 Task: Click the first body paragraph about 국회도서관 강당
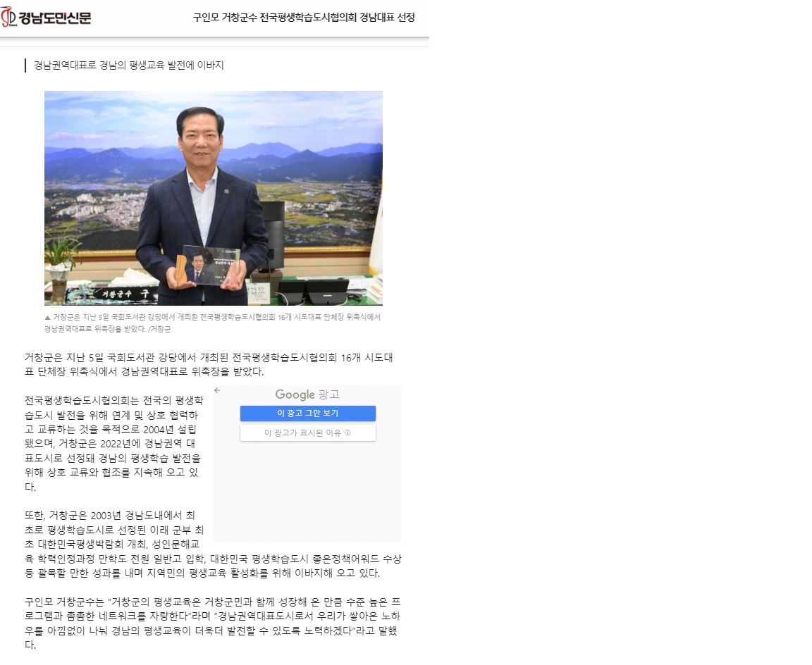(209, 364)
